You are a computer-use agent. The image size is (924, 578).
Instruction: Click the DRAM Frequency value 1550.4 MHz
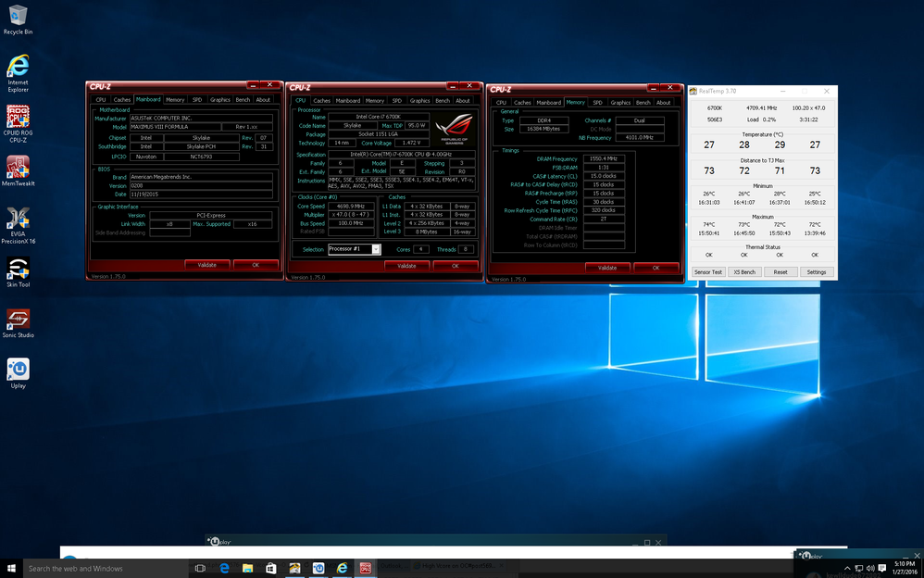(604, 159)
